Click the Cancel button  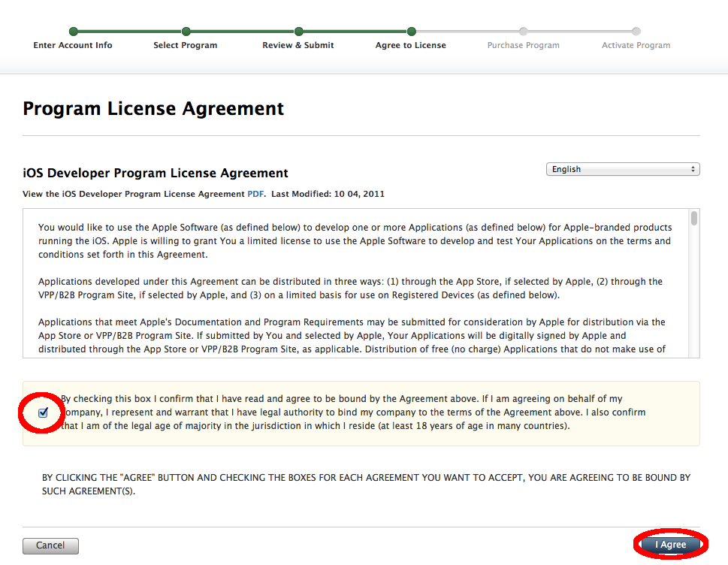point(50,545)
